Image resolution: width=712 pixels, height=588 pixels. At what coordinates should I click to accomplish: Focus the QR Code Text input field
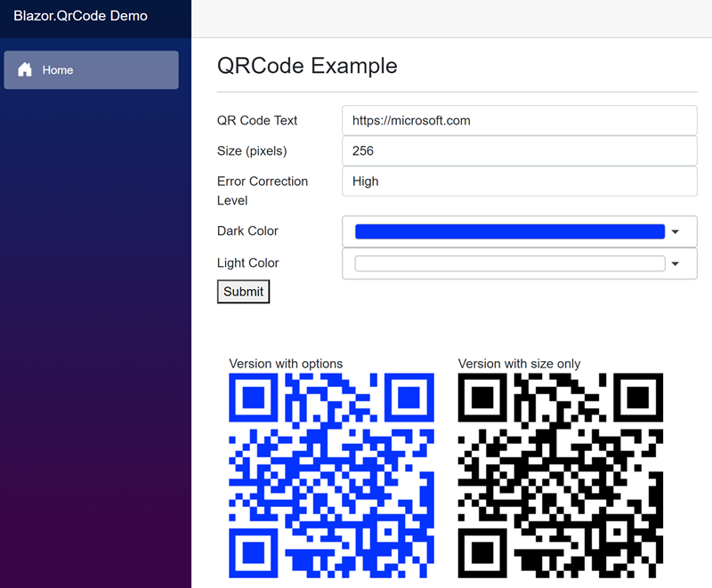(x=520, y=121)
